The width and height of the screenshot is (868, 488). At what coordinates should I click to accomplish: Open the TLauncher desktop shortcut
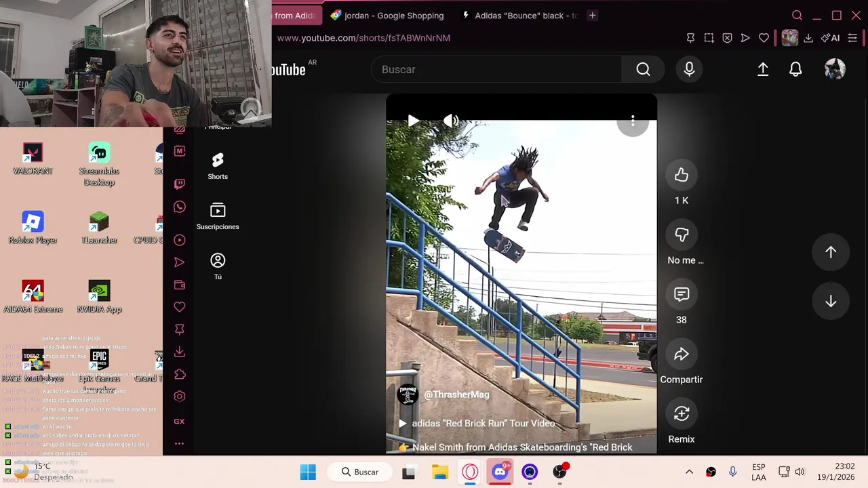(x=99, y=228)
